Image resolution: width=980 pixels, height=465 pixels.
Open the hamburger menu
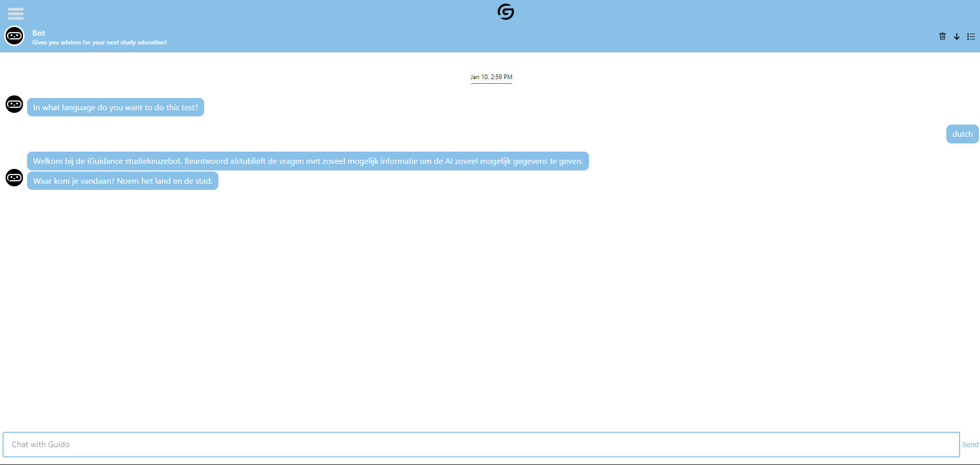coord(16,13)
